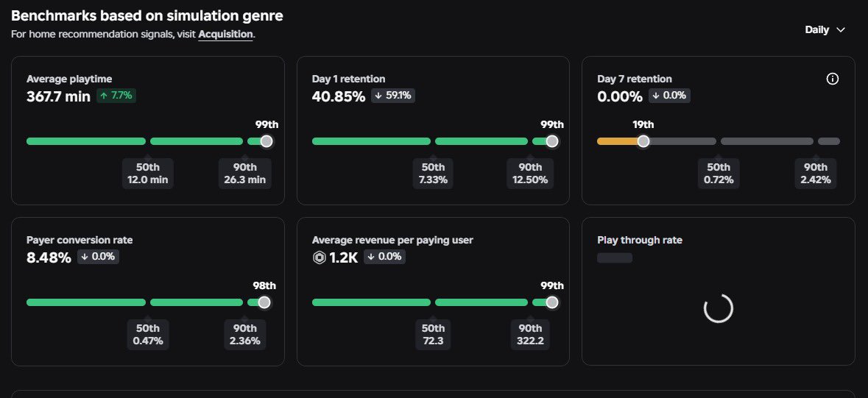Click the Play through rate card title
This screenshot has width=868, height=398.
639,240
